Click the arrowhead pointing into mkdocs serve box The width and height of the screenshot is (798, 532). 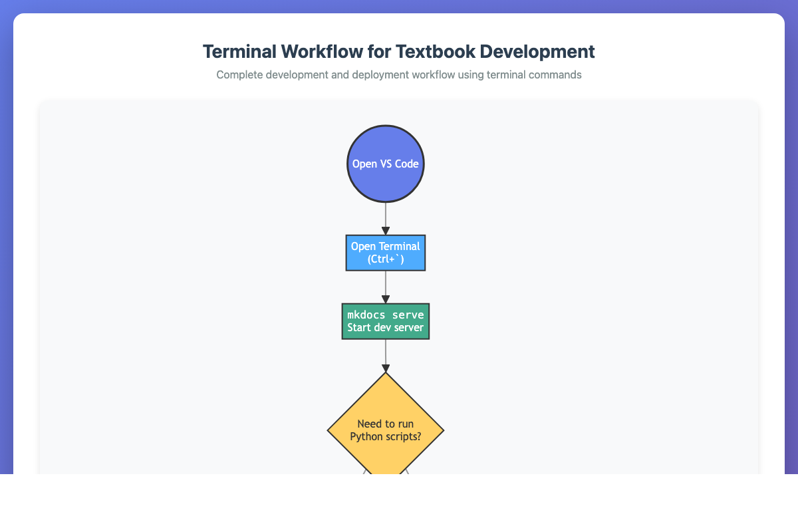[386, 299]
